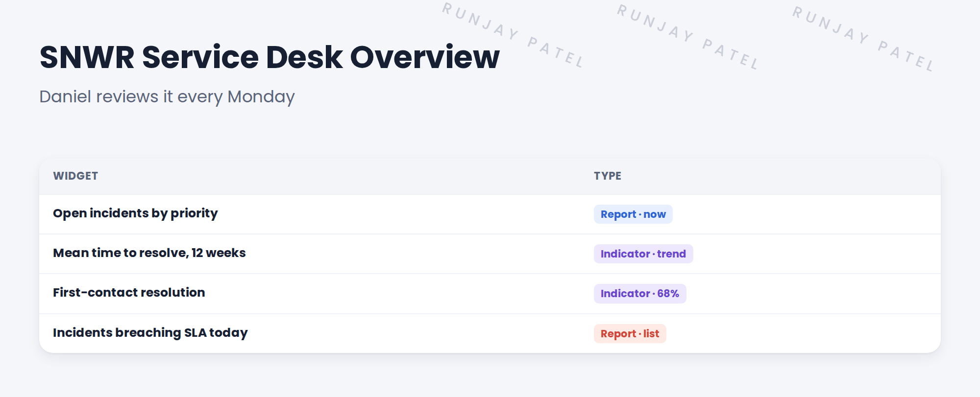Click the SNWR Service Desk Overview title

click(x=269, y=57)
